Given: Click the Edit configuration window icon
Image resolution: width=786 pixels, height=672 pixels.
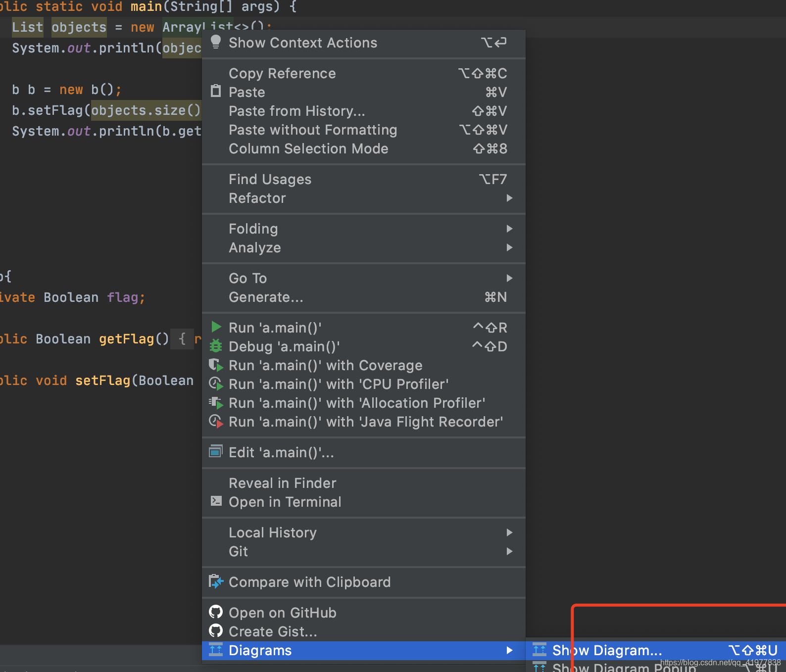Looking at the screenshot, I should pyautogui.click(x=216, y=451).
